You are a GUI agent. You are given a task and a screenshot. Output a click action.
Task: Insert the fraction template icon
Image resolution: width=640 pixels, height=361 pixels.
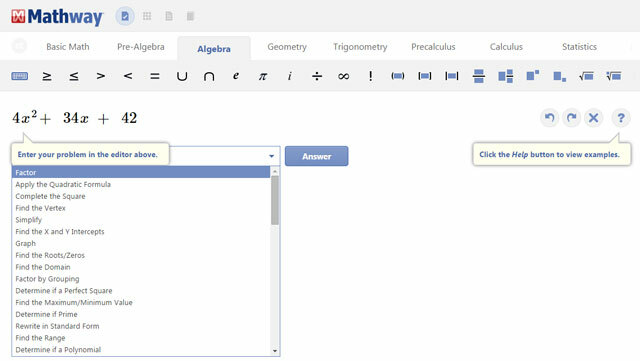pos(478,76)
